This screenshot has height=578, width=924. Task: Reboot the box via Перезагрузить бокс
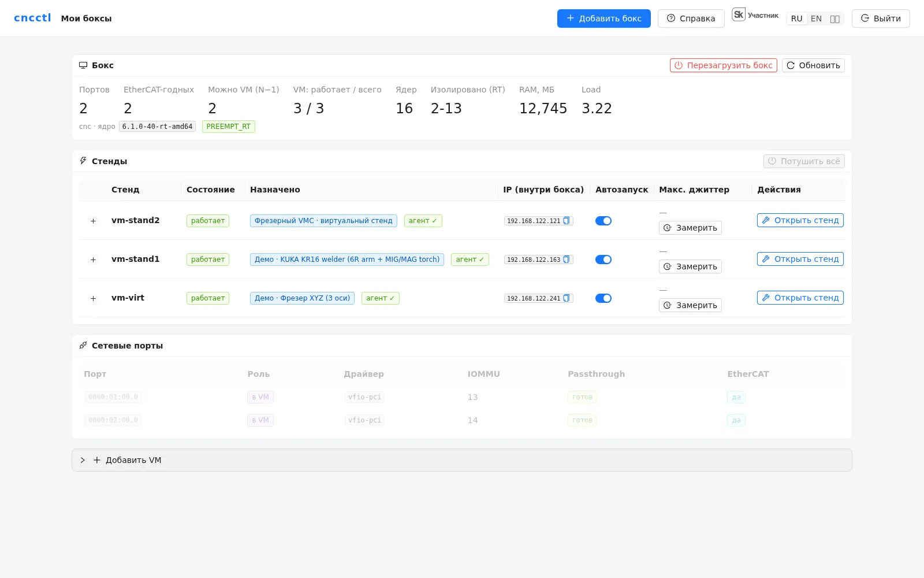[723, 65]
